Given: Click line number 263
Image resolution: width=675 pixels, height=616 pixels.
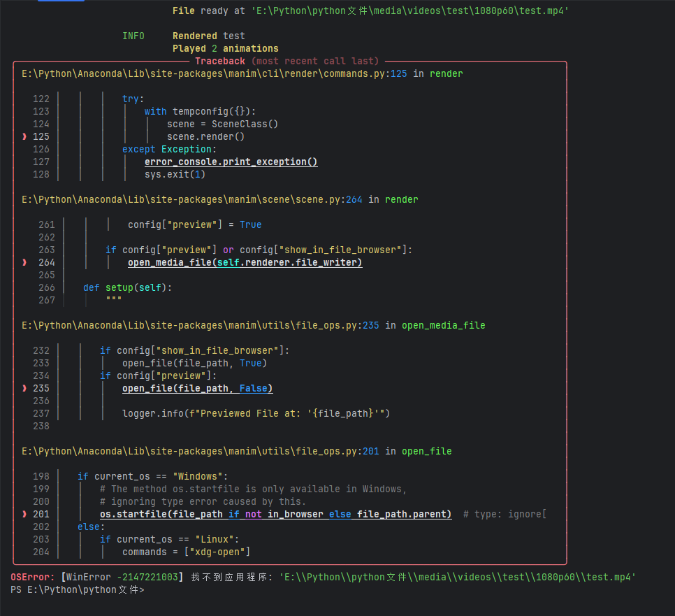Looking at the screenshot, I should tap(47, 250).
